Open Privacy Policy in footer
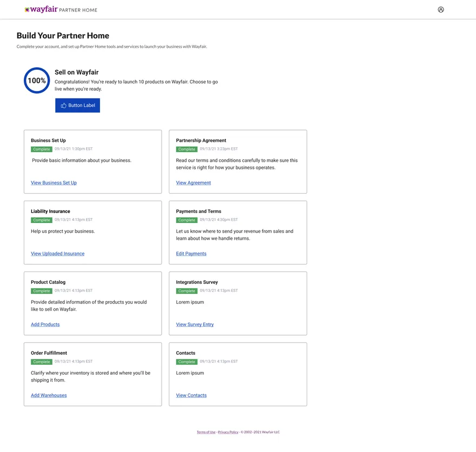 click(228, 432)
